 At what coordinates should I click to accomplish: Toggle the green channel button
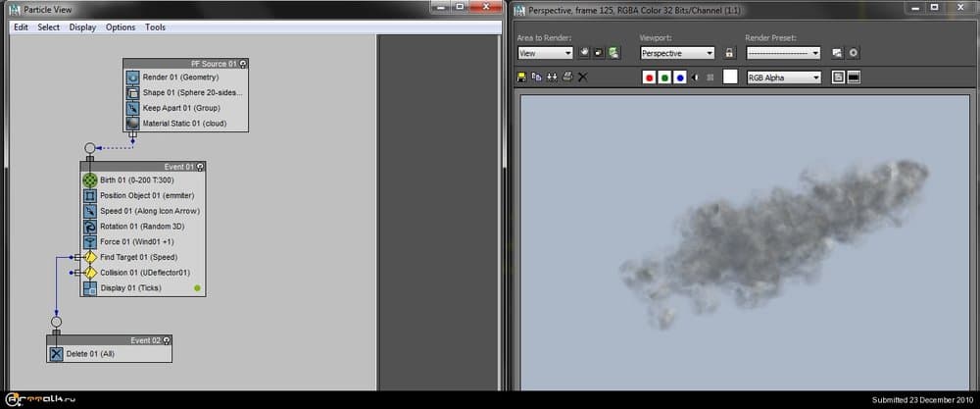[664, 77]
